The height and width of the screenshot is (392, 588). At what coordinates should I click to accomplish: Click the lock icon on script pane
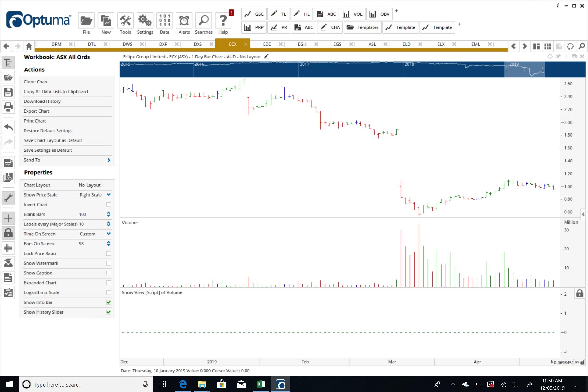click(x=580, y=293)
